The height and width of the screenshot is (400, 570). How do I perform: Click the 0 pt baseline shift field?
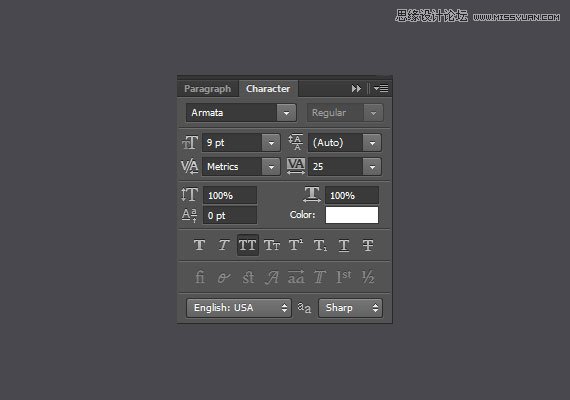230,216
